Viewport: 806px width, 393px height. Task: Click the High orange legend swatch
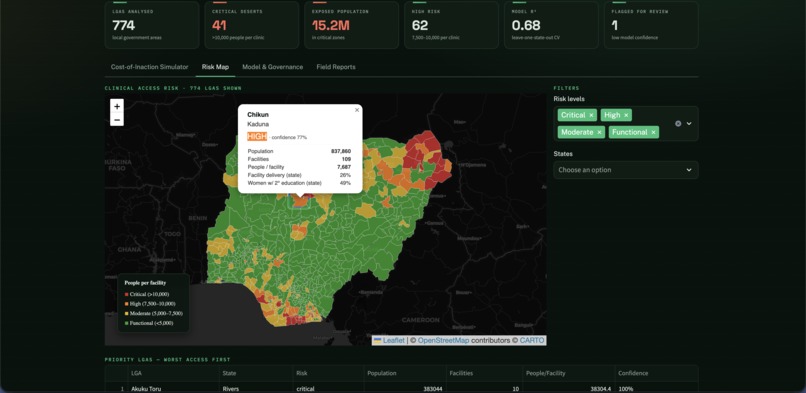(126, 304)
